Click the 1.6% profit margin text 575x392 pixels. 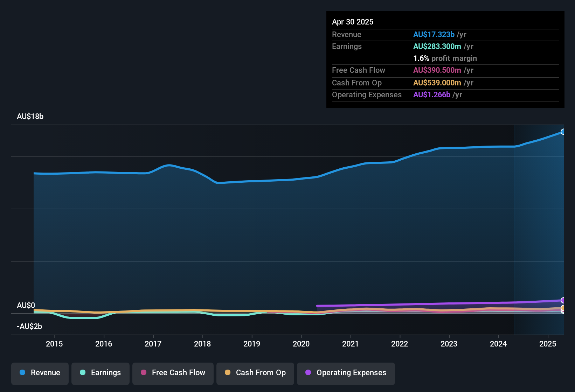[x=445, y=58]
